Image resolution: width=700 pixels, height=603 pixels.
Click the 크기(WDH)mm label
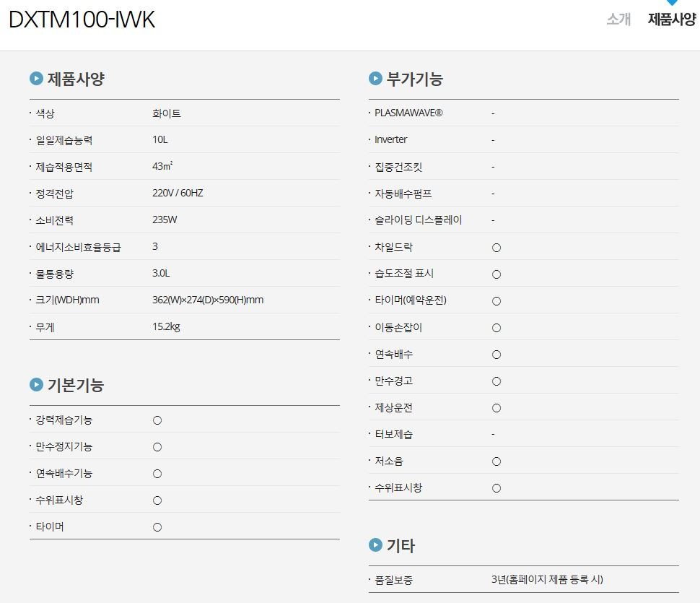point(67,300)
